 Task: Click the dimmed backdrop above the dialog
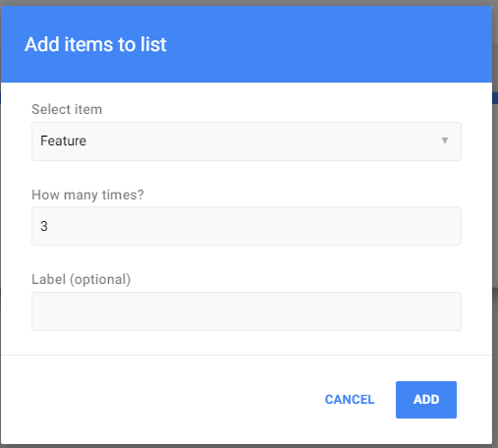click(249, 3)
